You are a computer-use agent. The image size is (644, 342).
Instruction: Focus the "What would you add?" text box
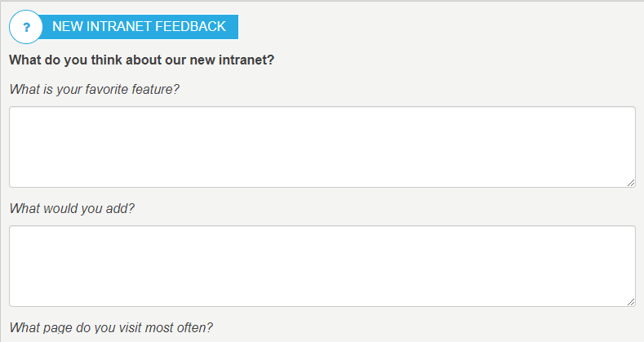(x=322, y=266)
